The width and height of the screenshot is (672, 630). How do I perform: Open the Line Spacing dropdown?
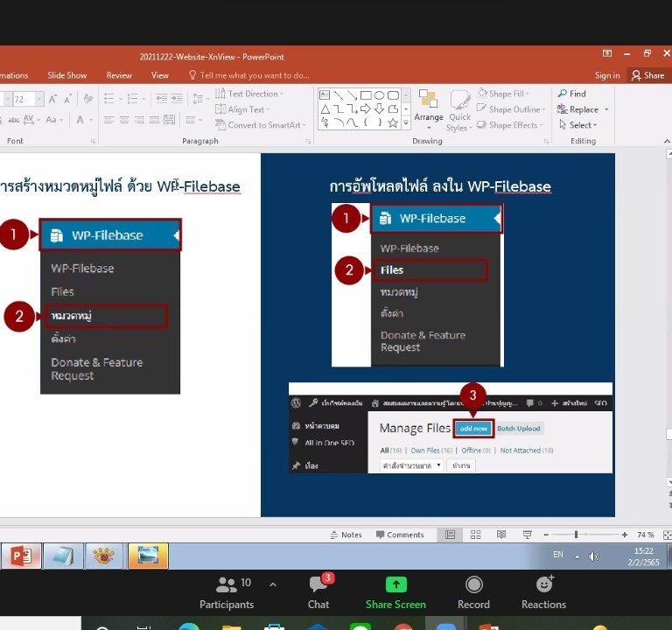pos(200,99)
